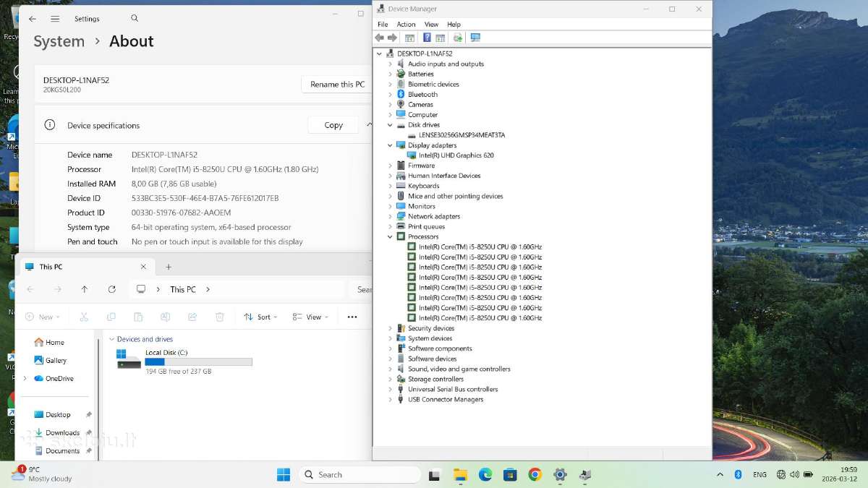Open the View dropdown in File Explorer

coord(310,317)
